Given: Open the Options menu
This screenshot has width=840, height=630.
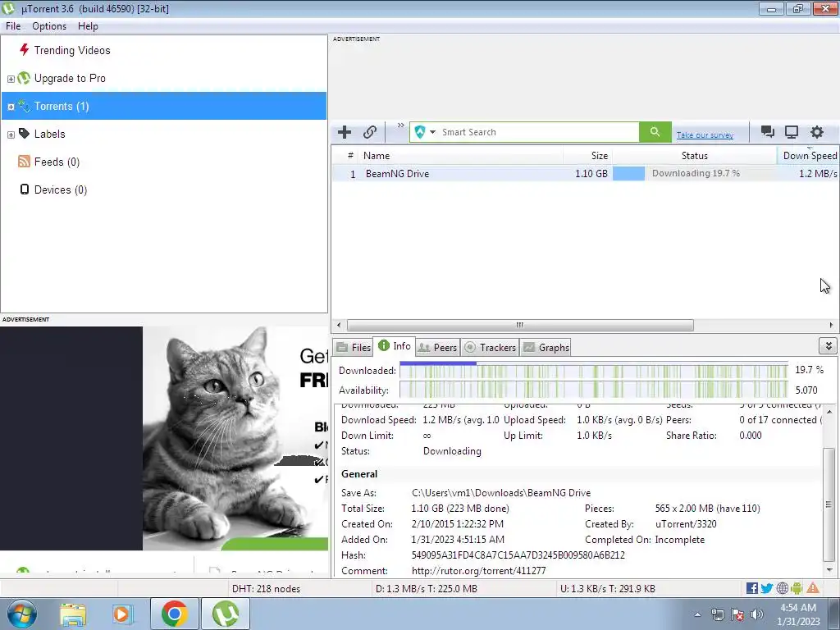Looking at the screenshot, I should tap(49, 26).
